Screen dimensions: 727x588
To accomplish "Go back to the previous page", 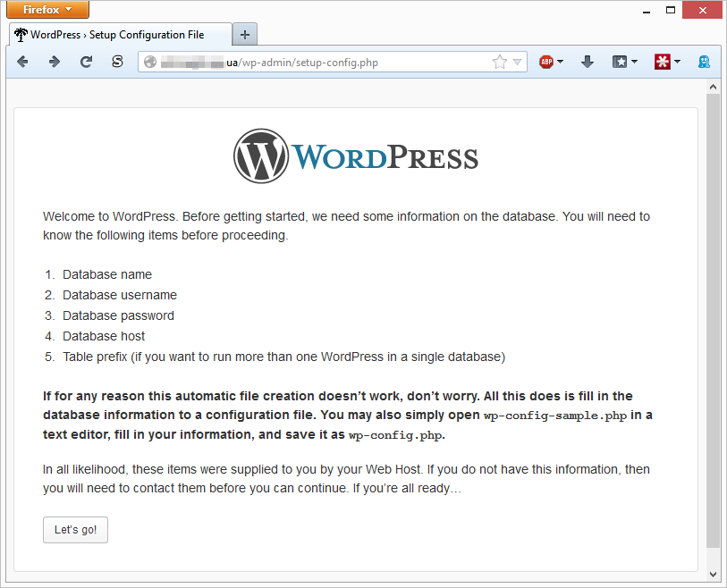I will [x=22, y=62].
